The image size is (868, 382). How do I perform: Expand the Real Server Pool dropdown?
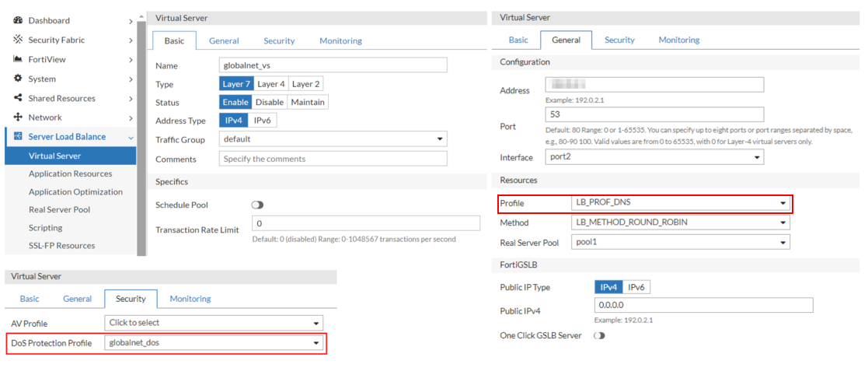coord(680,242)
